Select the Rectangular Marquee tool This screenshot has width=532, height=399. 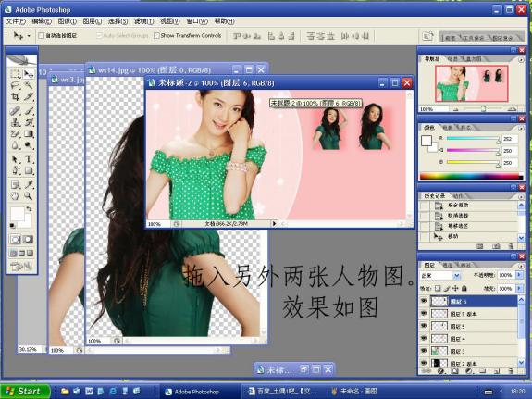coord(16,74)
